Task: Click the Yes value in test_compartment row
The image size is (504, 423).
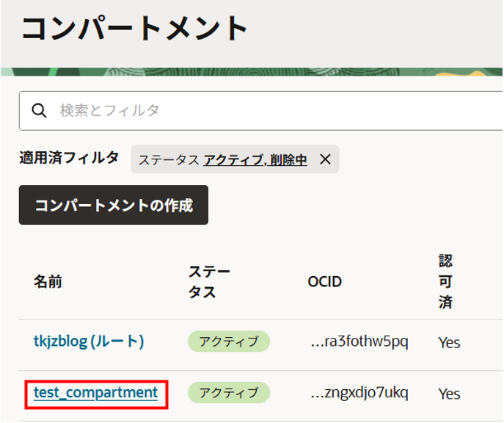Action: (x=449, y=394)
